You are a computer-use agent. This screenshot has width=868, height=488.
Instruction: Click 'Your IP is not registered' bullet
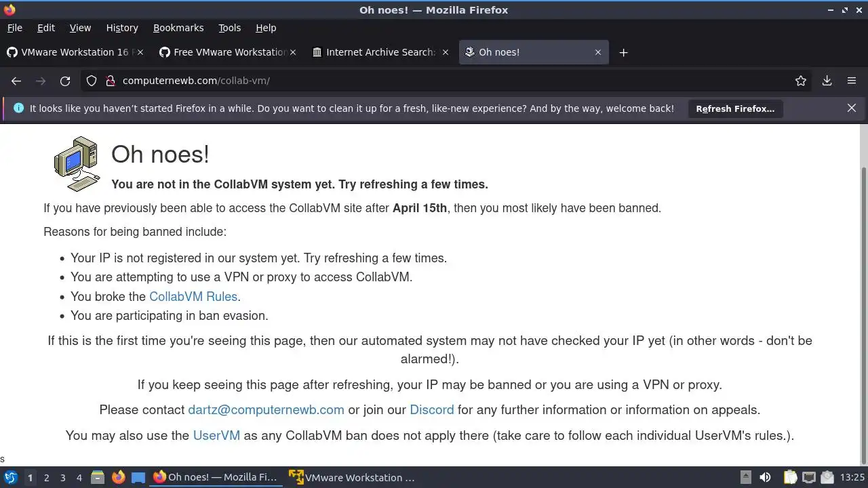(x=258, y=258)
